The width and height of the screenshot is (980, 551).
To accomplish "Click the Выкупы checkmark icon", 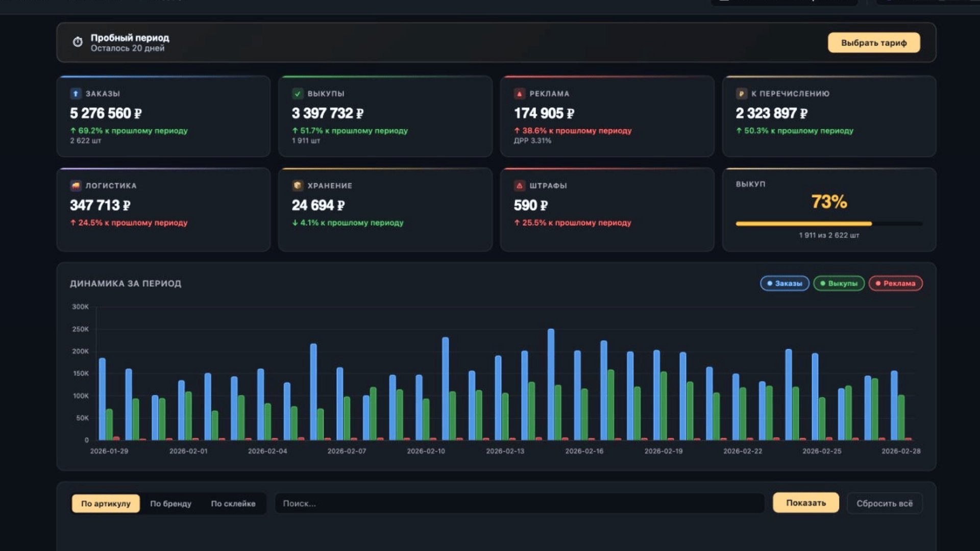I will [x=298, y=93].
